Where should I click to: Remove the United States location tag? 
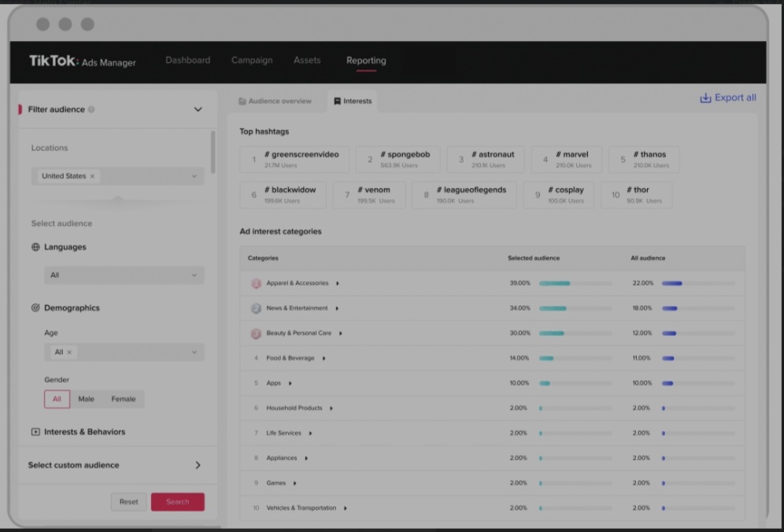(92, 176)
